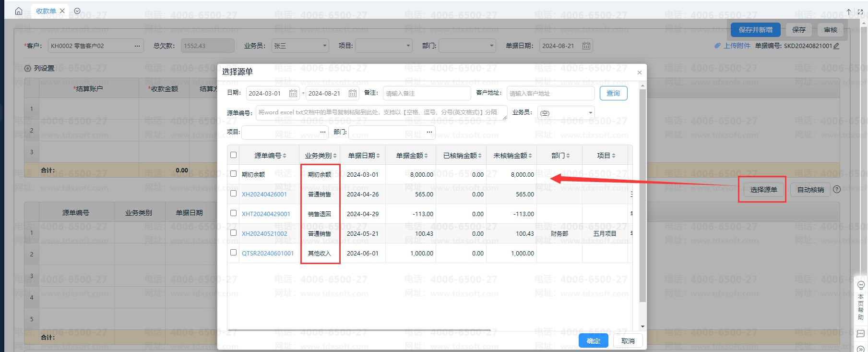Open calendar for start date 2024-03-01

click(x=293, y=93)
